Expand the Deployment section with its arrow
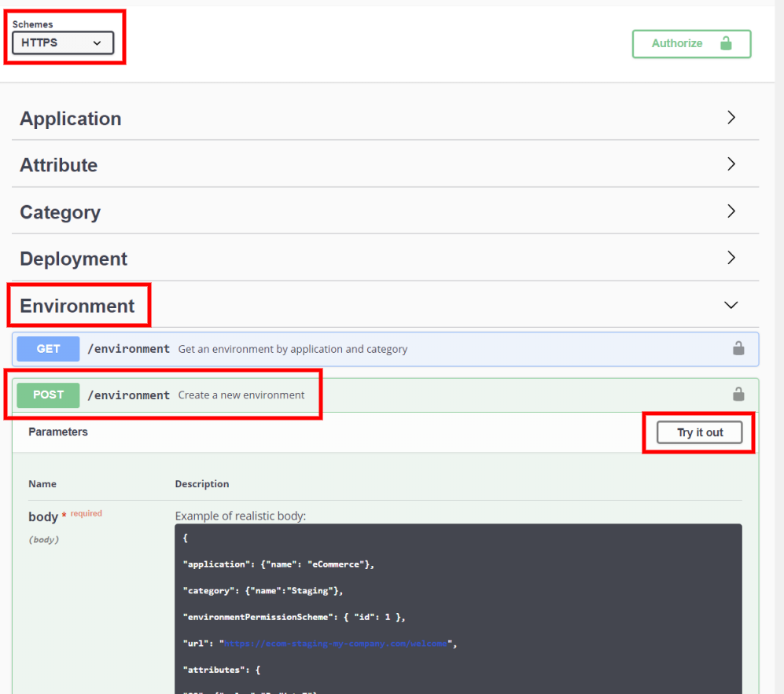This screenshot has width=784, height=694. pos(731,258)
